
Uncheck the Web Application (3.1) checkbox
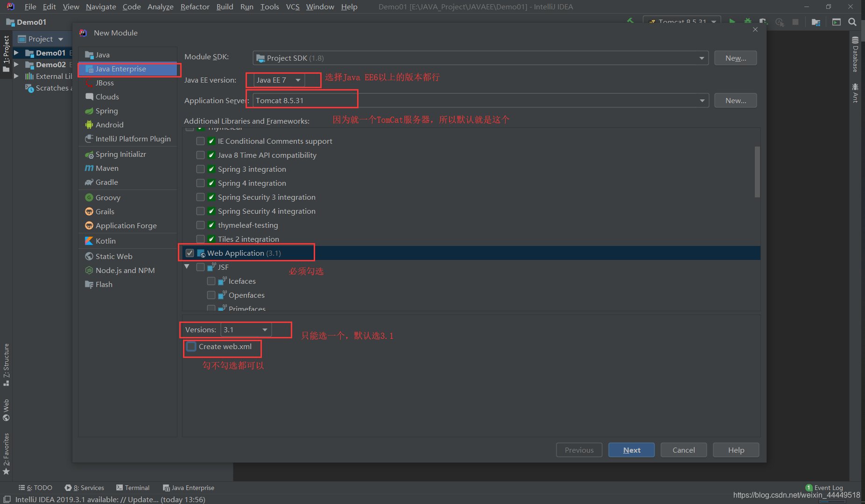[x=190, y=253]
